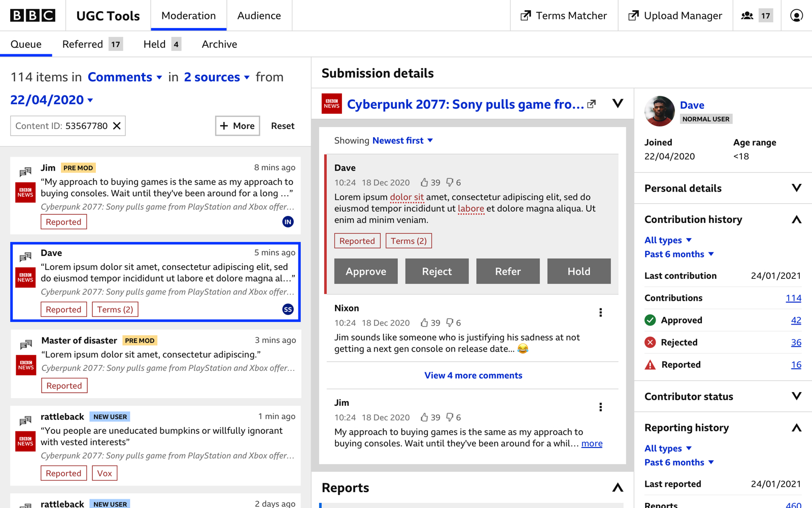Image resolution: width=812 pixels, height=508 pixels.
Task: Click the IN moderator badge on Jim's item
Action: pos(288,221)
